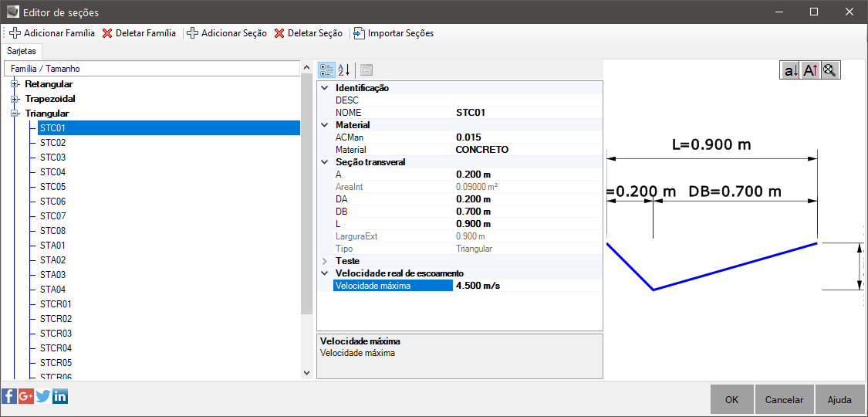The width and height of the screenshot is (868, 417).
Task: Select section STC02 in the tree
Action: point(53,143)
